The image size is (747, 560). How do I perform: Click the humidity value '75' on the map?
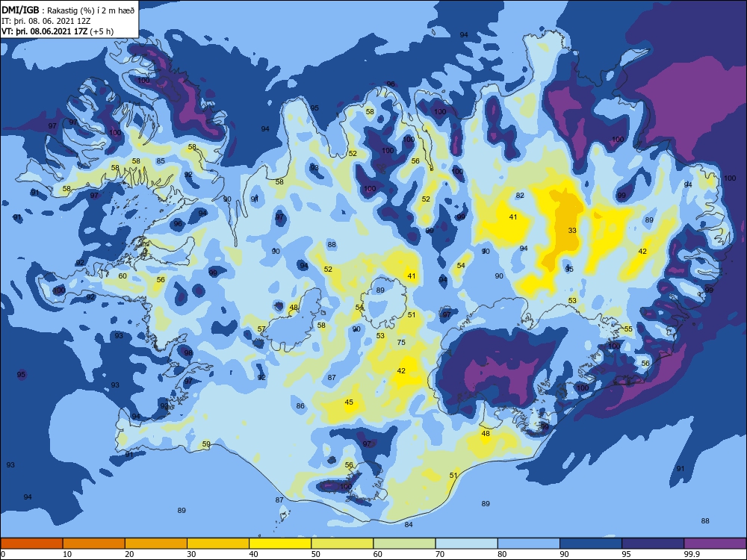tap(401, 342)
